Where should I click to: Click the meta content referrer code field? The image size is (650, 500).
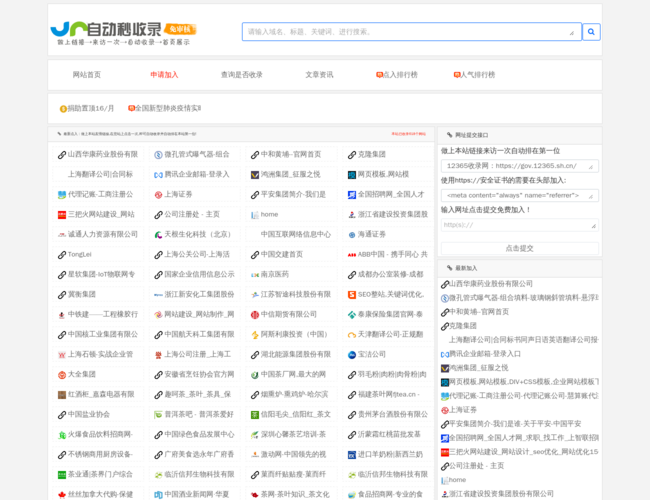tap(519, 195)
